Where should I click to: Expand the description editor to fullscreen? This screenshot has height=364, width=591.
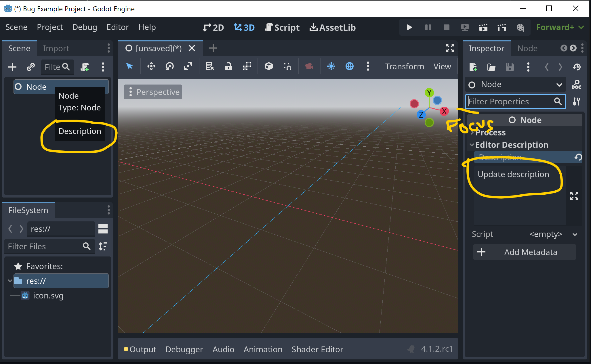point(574,196)
